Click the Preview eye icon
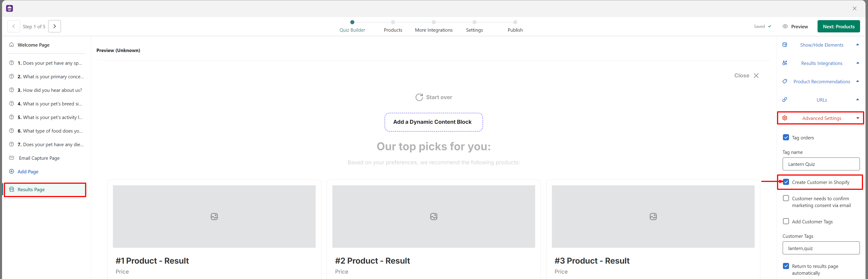The height and width of the screenshot is (279, 868). point(785,26)
